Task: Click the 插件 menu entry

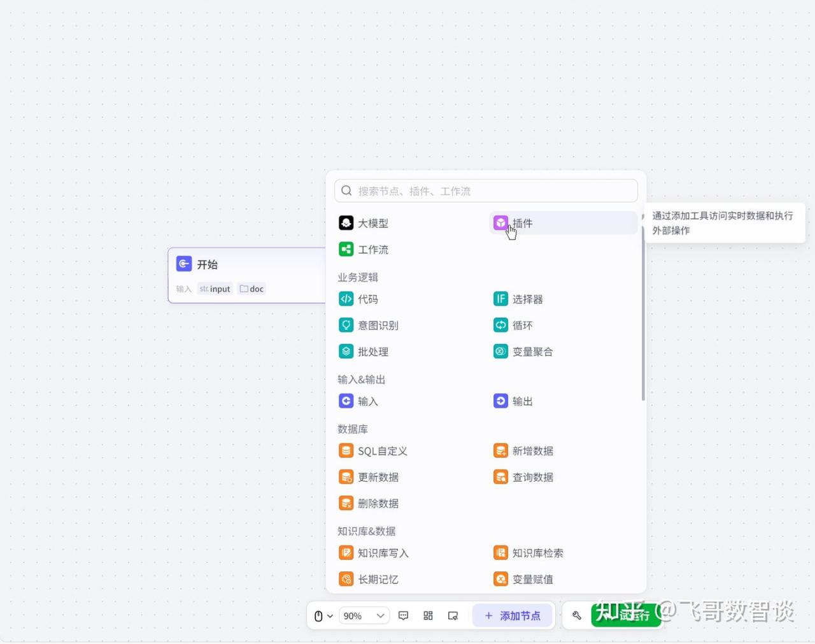Action: point(522,223)
